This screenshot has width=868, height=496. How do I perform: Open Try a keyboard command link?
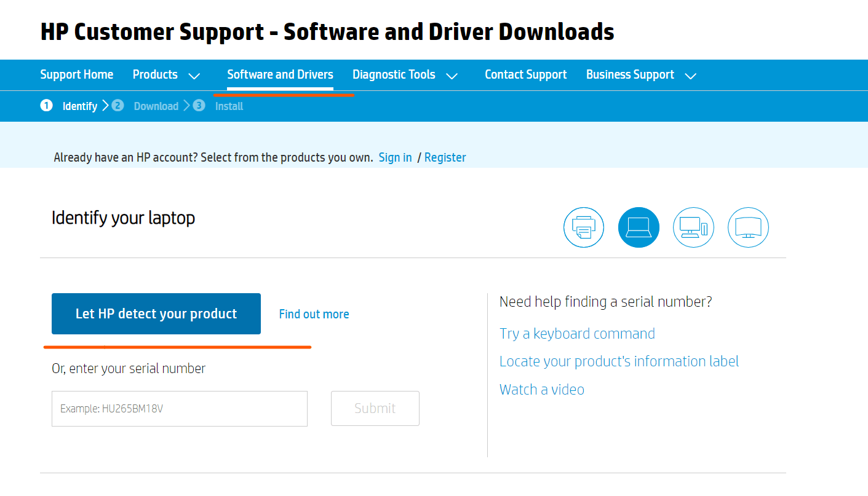point(577,334)
